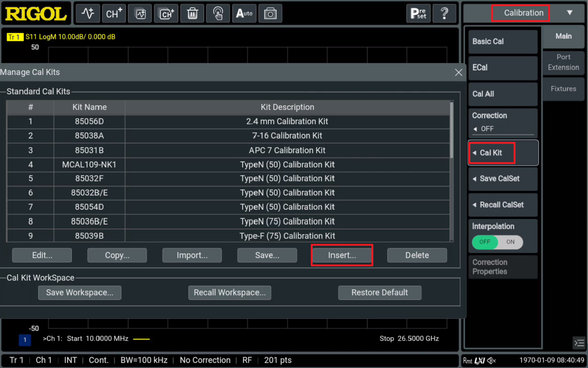Click the menu collapse icon at bottom right
Viewport: 588px width, 368px height.
click(x=579, y=343)
